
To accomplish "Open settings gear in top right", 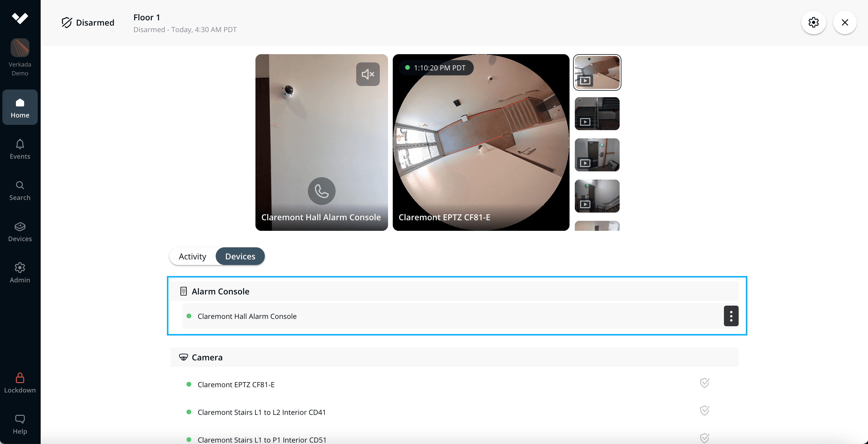I will (x=813, y=23).
